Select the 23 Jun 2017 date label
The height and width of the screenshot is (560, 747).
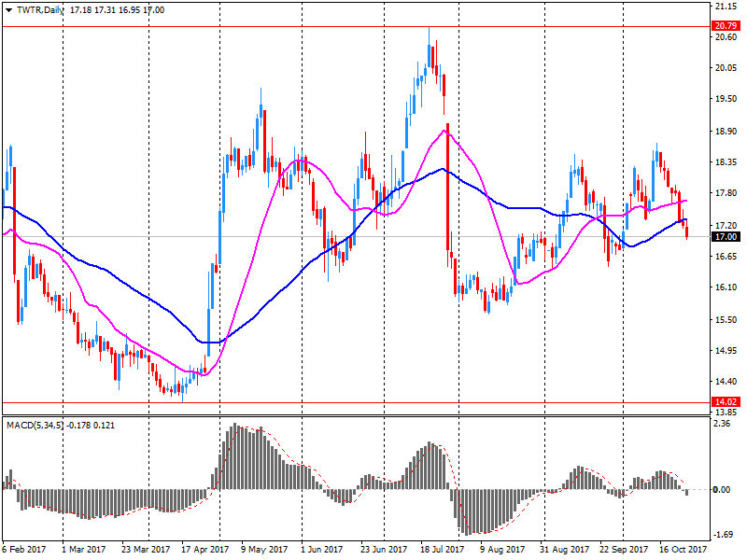click(384, 549)
